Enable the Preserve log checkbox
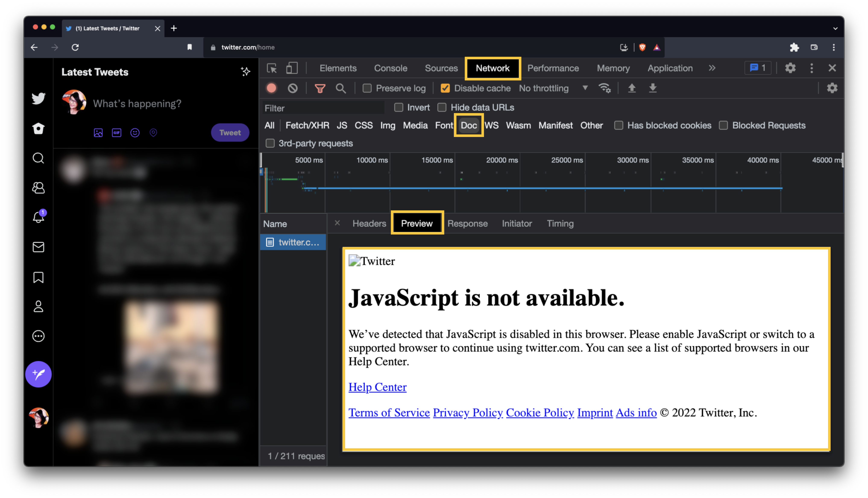 [x=367, y=88]
